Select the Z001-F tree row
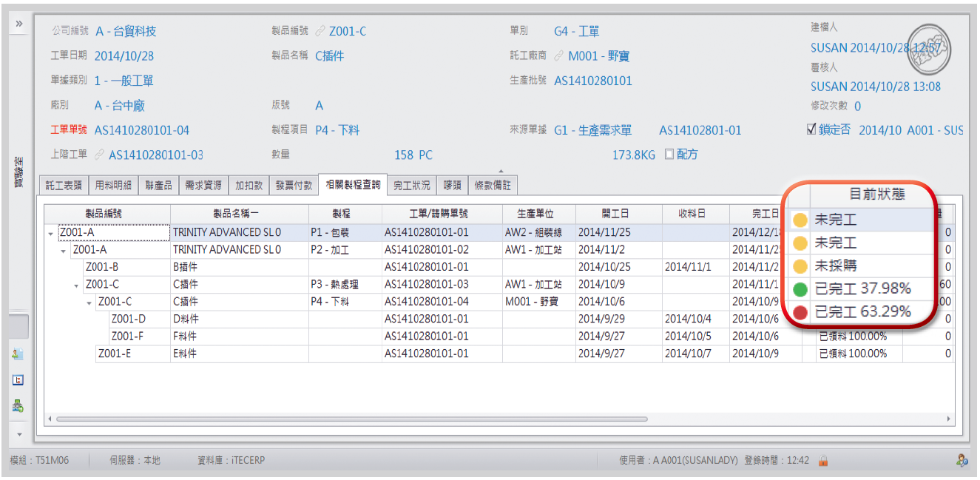The width and height of the screenshot is (980, 480). (128, 336)
